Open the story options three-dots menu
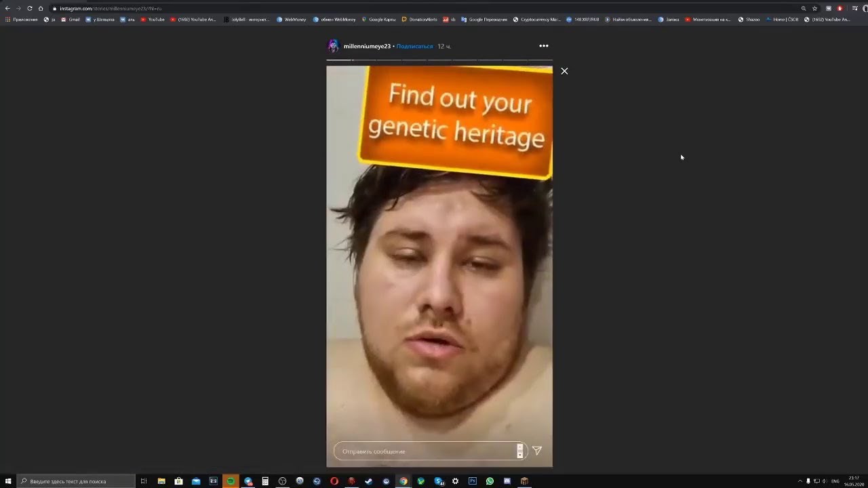 pos(543,46)
